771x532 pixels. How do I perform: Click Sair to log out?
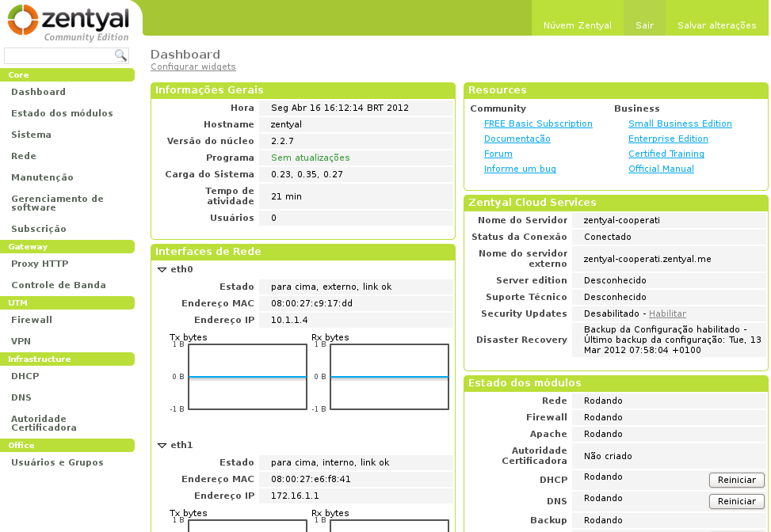(x=644, y=25)
